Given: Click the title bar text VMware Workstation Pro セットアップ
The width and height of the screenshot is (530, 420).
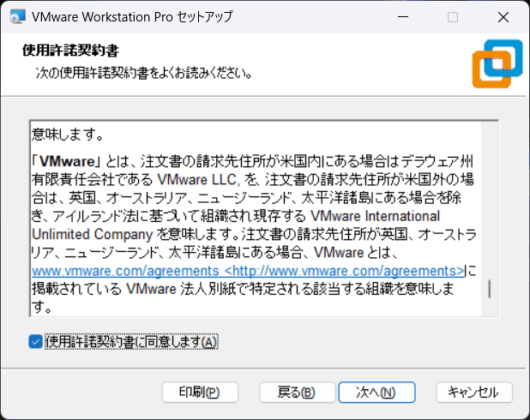Looking at the screenshot, I should (132, 17).
